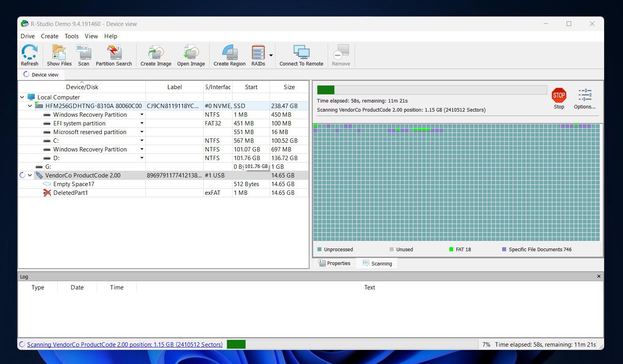
Task: Click the spinner icon in the status bar
Action: [x=22, y=344]
